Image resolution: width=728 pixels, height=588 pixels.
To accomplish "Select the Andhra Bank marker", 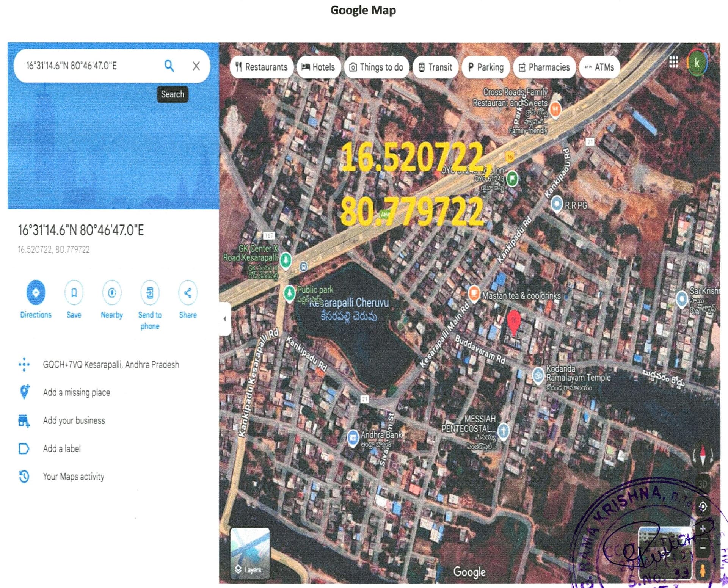I will (353, 438).
